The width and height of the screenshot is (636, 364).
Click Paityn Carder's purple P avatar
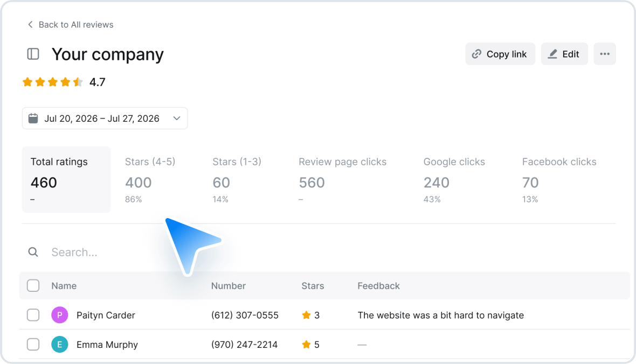[x=60, y=315]
